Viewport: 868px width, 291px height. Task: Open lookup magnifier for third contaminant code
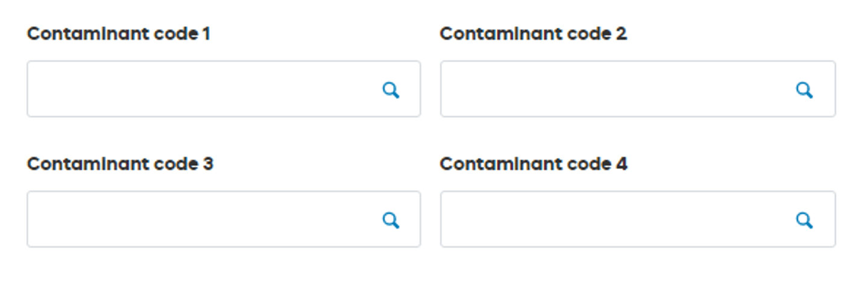(391, 220)
